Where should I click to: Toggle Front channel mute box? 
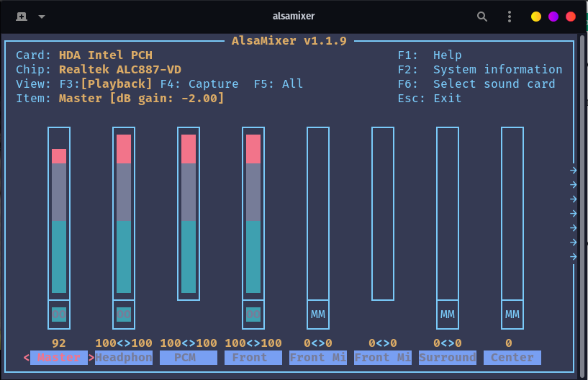pyautogui.click(x=253, y=315)
